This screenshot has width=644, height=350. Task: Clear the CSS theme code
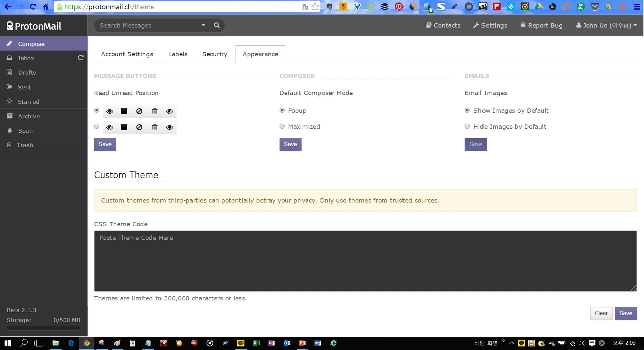[601, 313]
